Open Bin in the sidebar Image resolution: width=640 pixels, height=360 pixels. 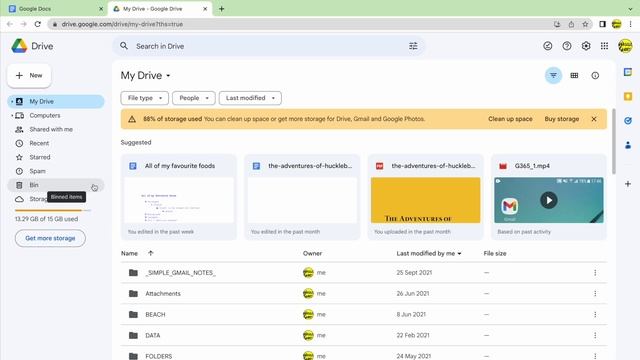pyautogui.click(x=56, y=185)
